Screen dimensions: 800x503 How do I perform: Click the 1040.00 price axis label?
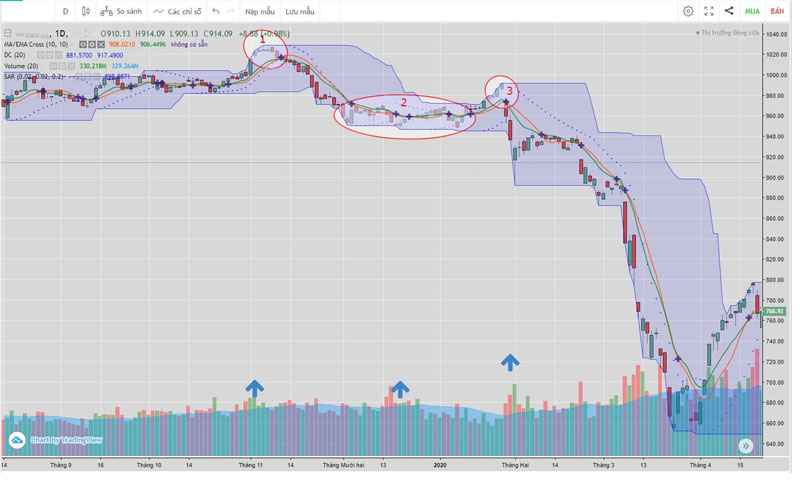777,34
